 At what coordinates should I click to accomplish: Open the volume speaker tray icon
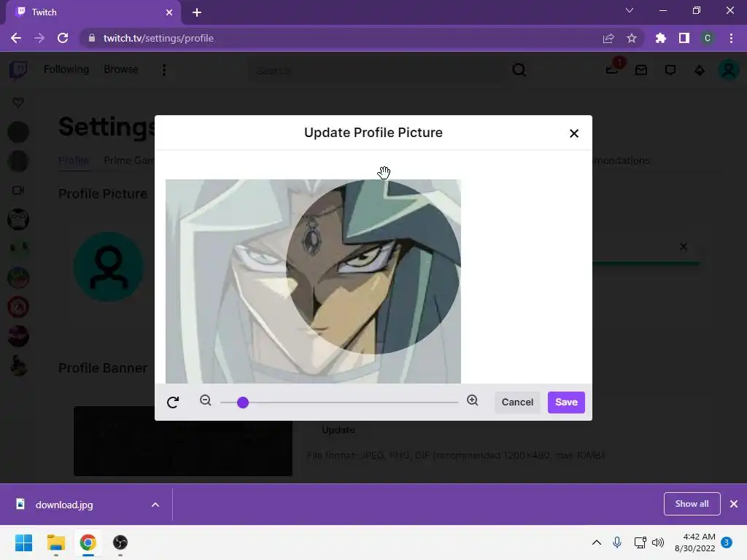[x=658, y=542]
